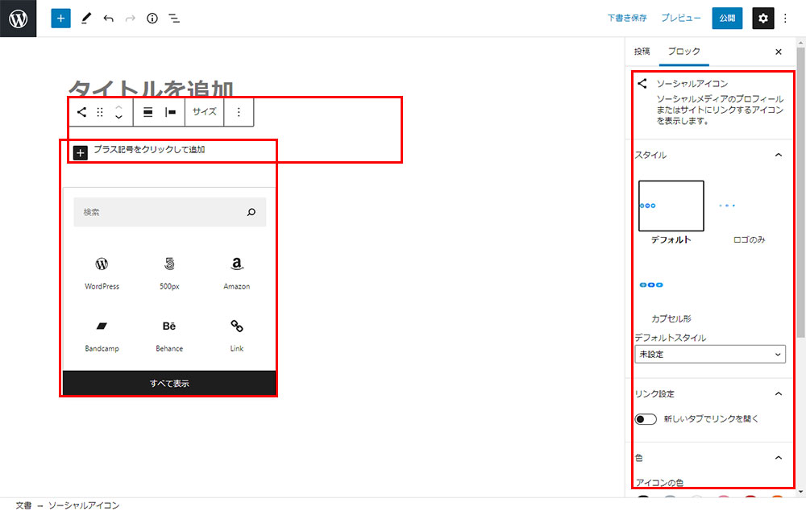Open the デフォルトスタイル dropdown

[x=709, y=354]
